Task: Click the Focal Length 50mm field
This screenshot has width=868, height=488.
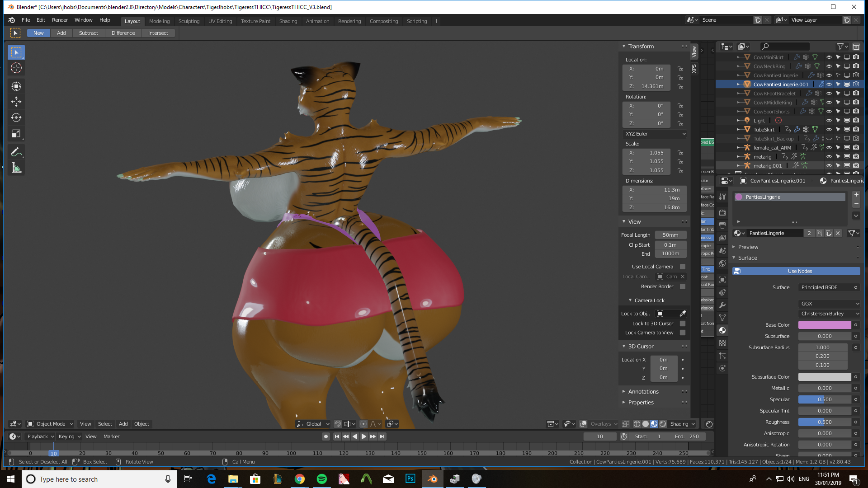Action: pos(670,235)
